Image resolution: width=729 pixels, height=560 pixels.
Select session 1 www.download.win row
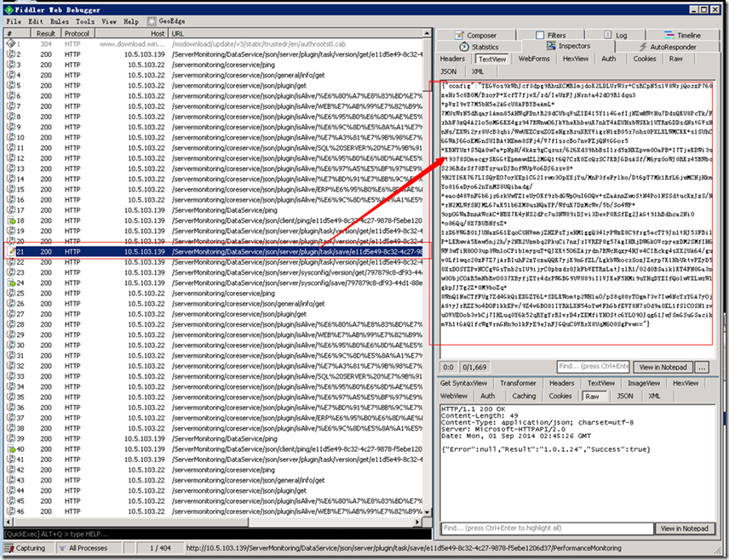(214, 43)
